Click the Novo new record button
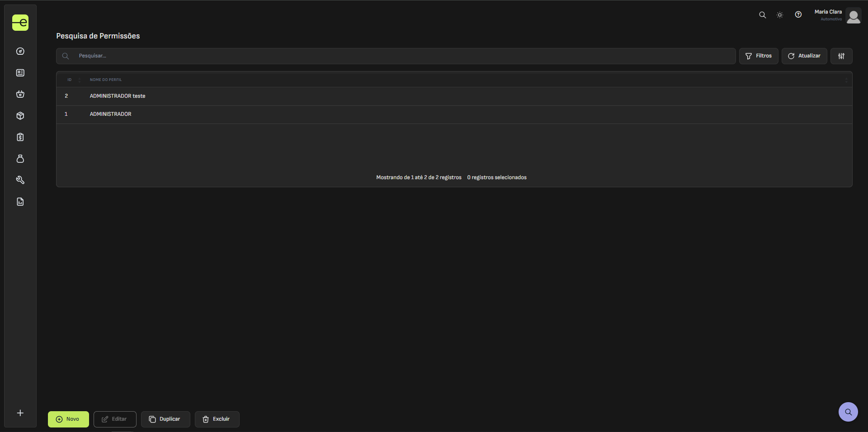868x432 pixels. [68, 419]
